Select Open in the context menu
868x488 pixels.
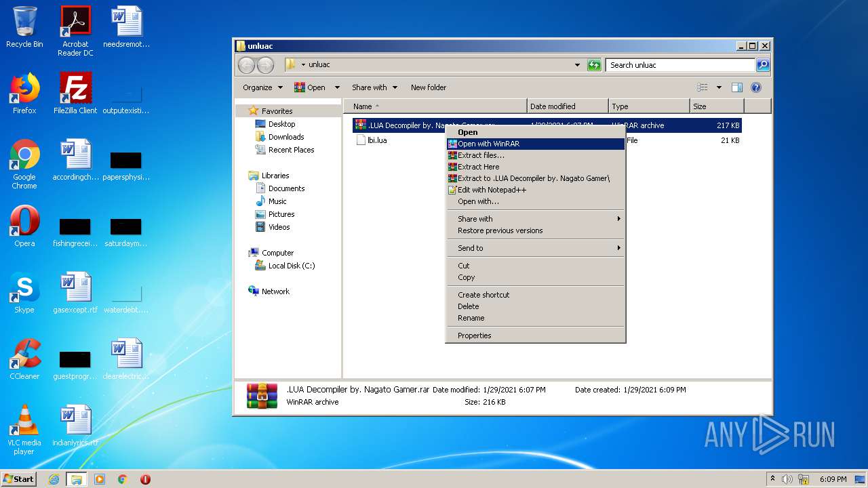535,132
